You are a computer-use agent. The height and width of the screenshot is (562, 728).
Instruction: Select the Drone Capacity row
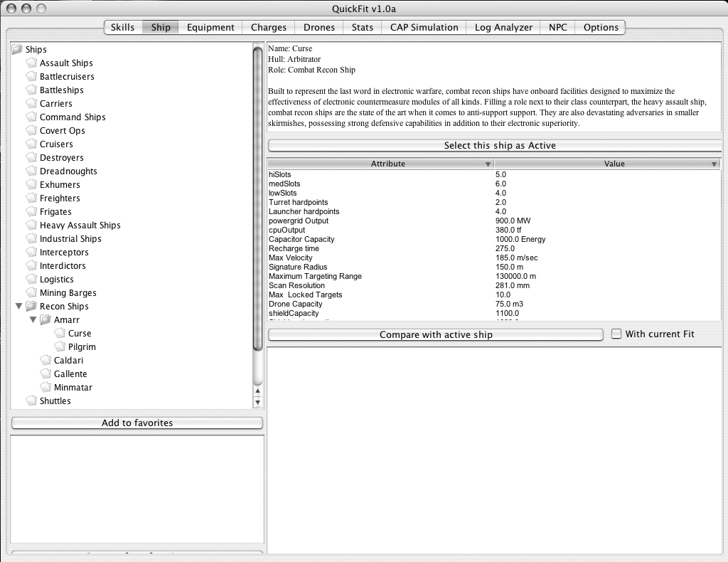coord(494,304)
